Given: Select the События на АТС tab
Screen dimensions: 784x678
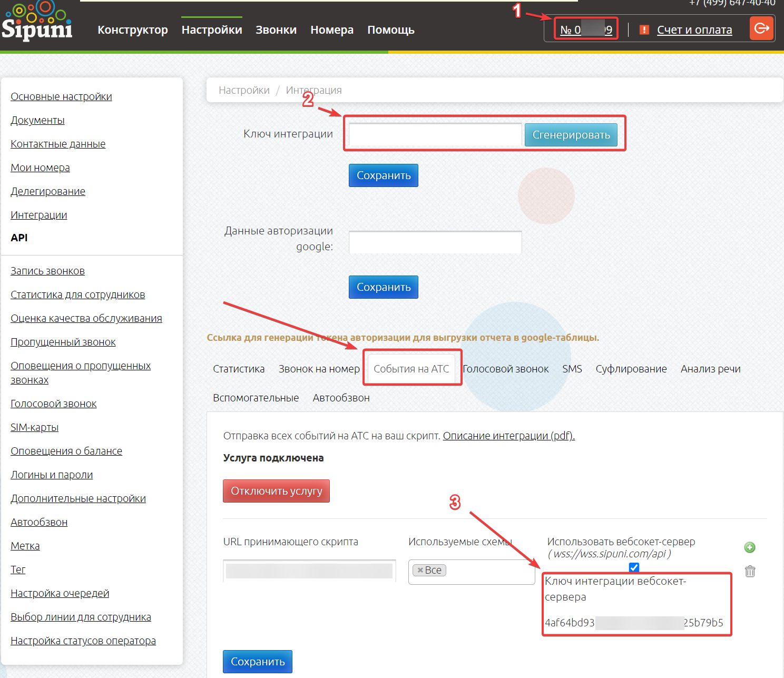Looking at the screenshot, I should click(x=411, y=369).
